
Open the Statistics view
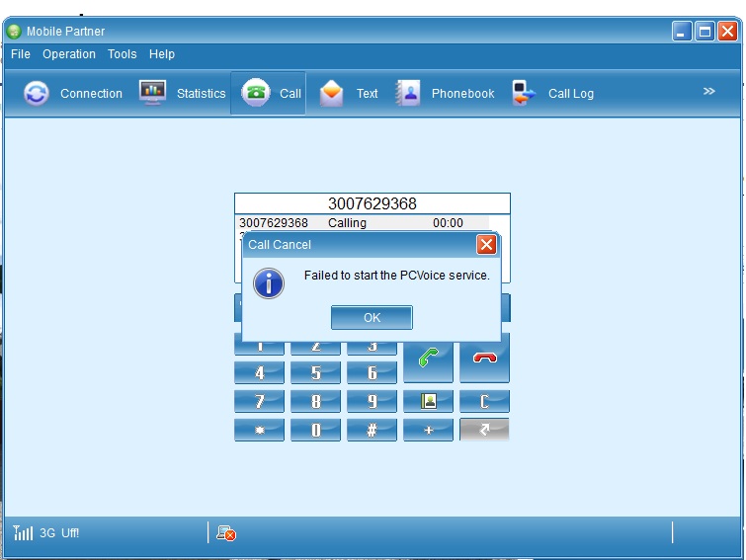click(183, 94)
